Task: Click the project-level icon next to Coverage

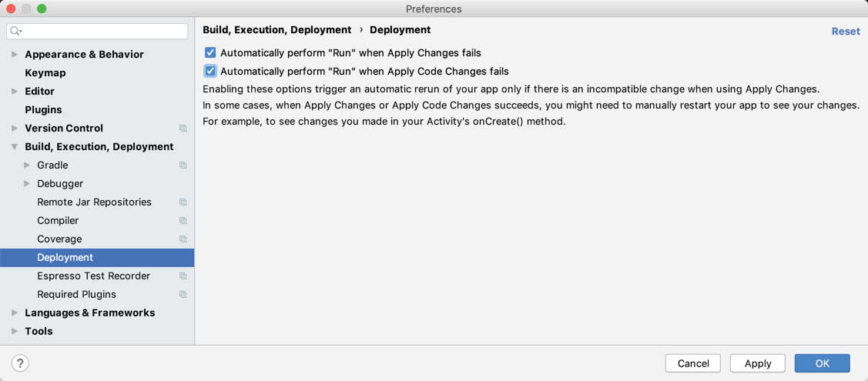Action: coord(183,239)
